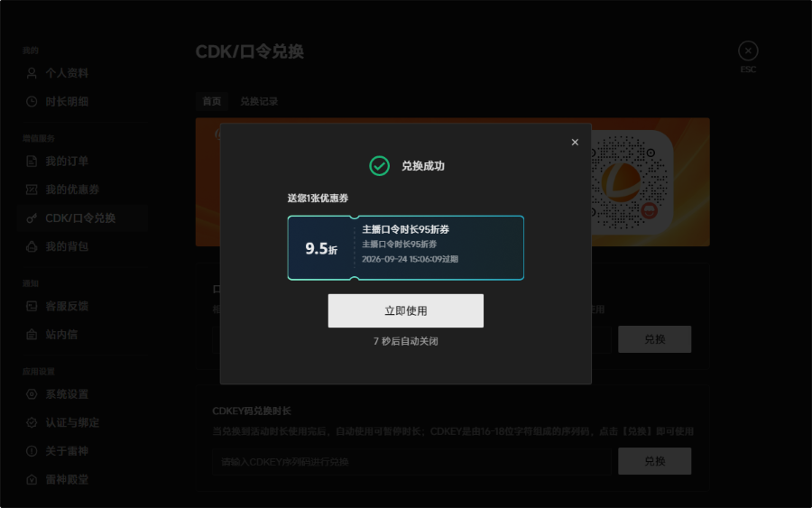Click the 关于雷神 info icon

32,451
